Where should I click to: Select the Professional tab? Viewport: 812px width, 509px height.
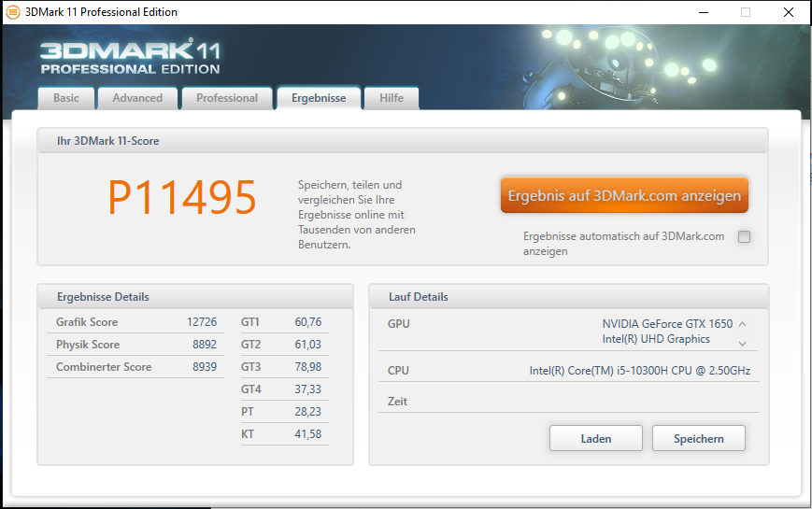pyautogui.click(x=227, y=98)
